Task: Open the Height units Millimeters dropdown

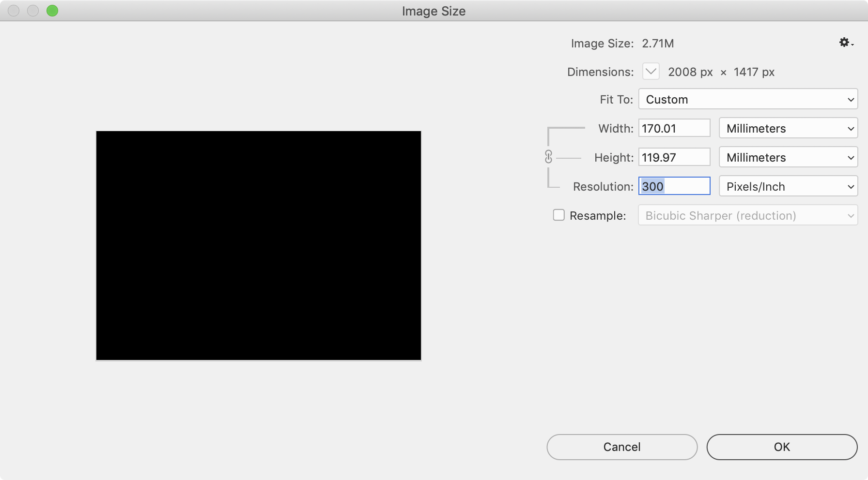Action: (788, 157)
